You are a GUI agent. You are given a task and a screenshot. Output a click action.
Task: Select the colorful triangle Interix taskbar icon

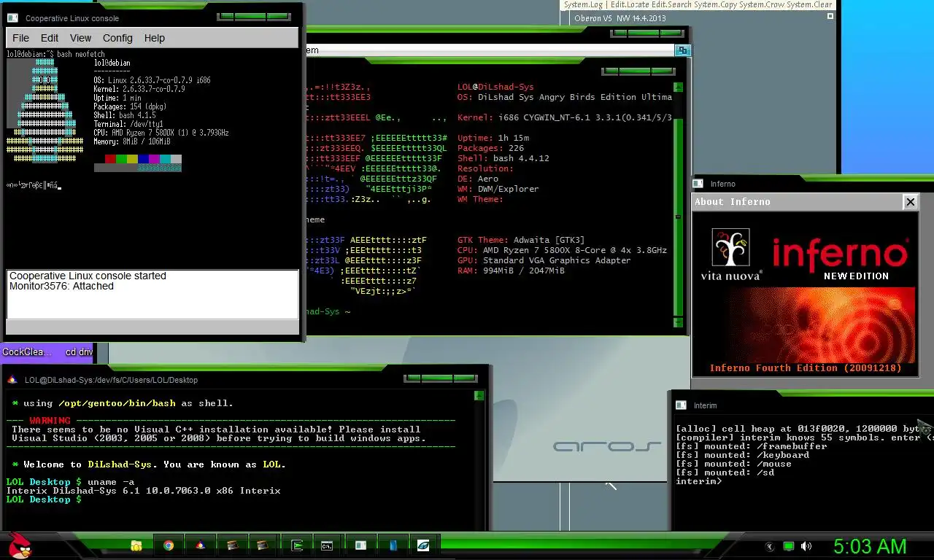(x=201, y=545)
